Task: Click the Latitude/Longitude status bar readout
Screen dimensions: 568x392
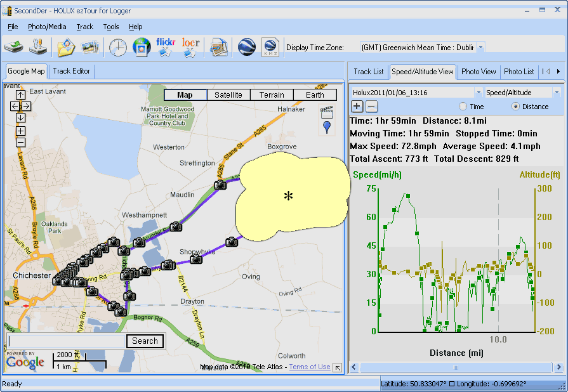Action: 454,384
